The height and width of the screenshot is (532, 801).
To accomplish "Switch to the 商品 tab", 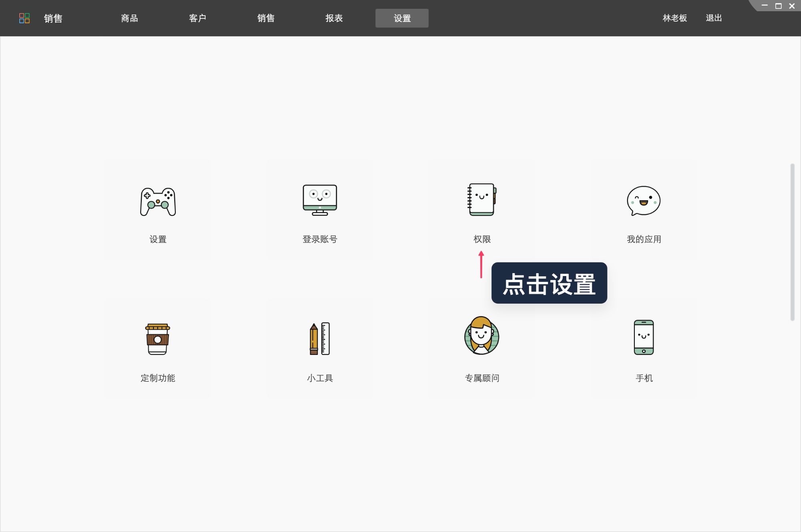I will click(129, 18).
